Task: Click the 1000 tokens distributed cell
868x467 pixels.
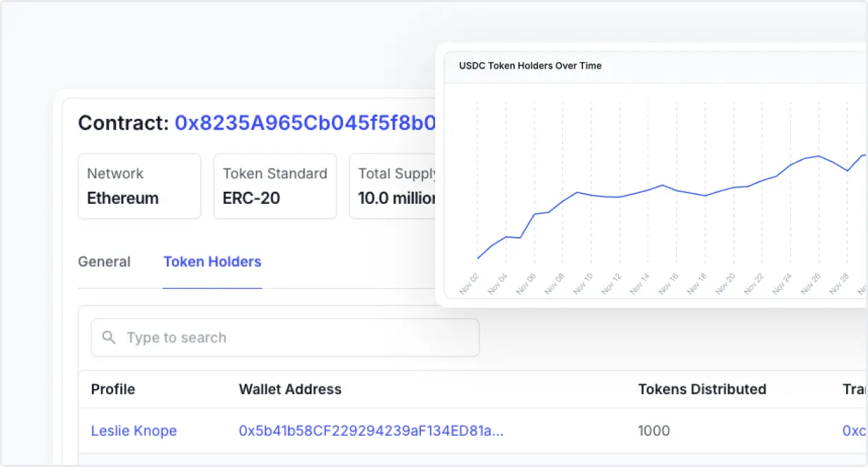Action: (654, 431)
